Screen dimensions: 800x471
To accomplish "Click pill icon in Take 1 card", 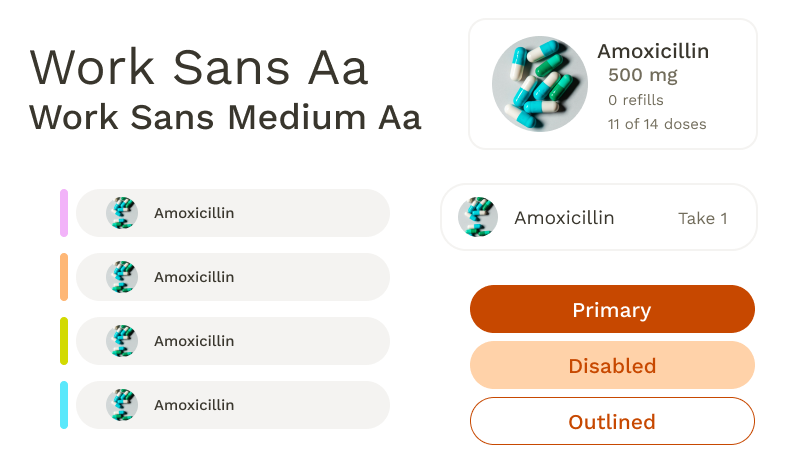I will tap(478, 217).
